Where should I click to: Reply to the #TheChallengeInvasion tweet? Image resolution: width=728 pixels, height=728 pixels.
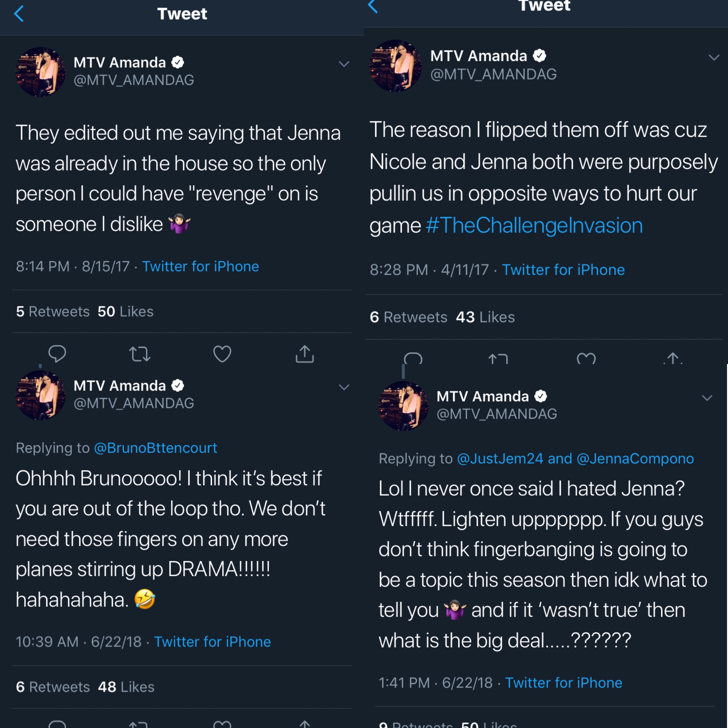click(413, 358)
